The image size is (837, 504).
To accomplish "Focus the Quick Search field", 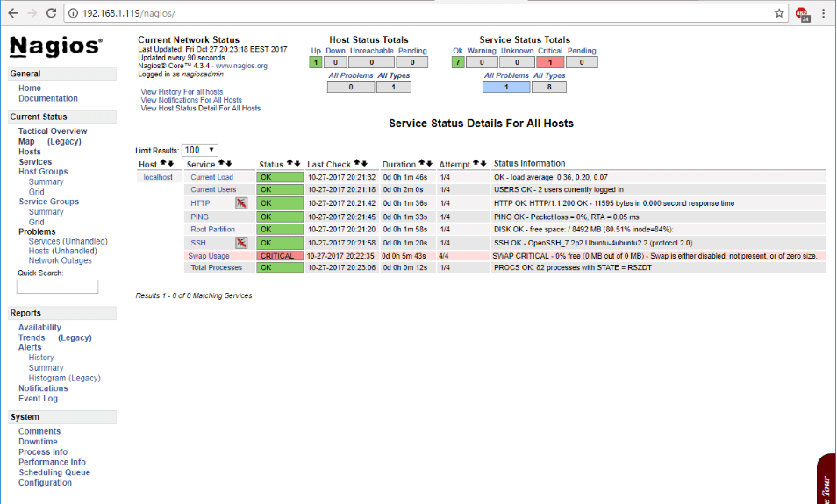I will (x=57, y=287).
